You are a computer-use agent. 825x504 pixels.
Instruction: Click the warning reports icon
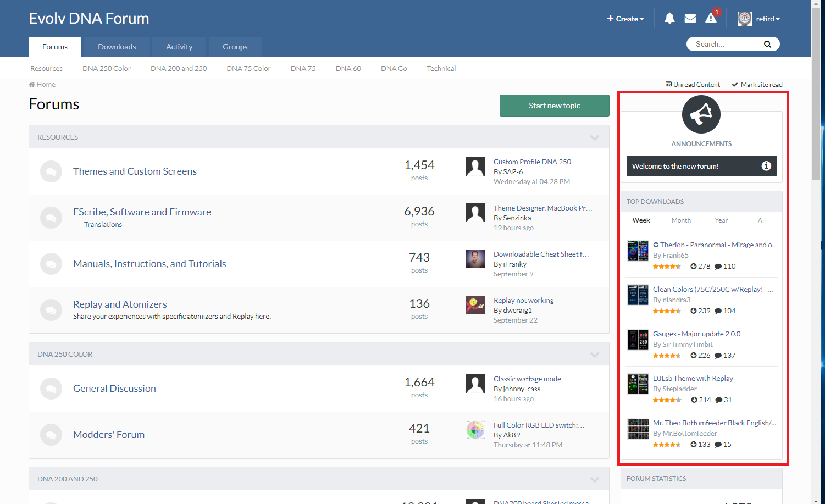tap(711, 19)
